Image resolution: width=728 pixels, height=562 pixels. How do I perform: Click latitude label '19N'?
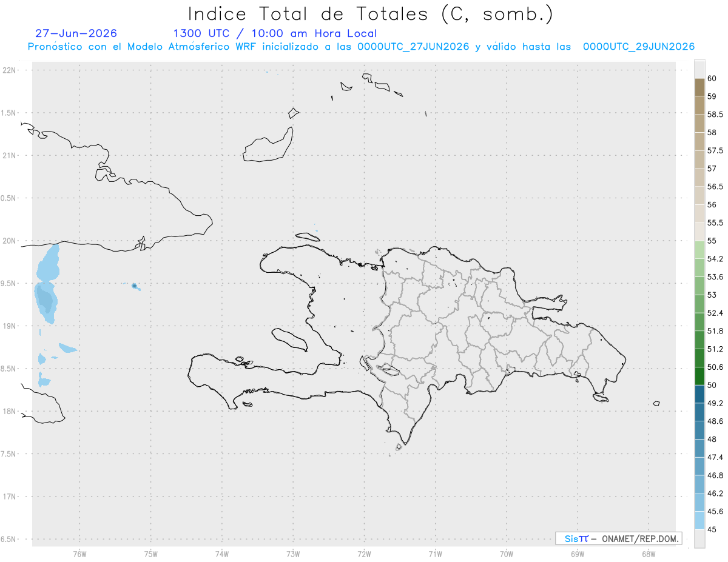pos(10,326)
